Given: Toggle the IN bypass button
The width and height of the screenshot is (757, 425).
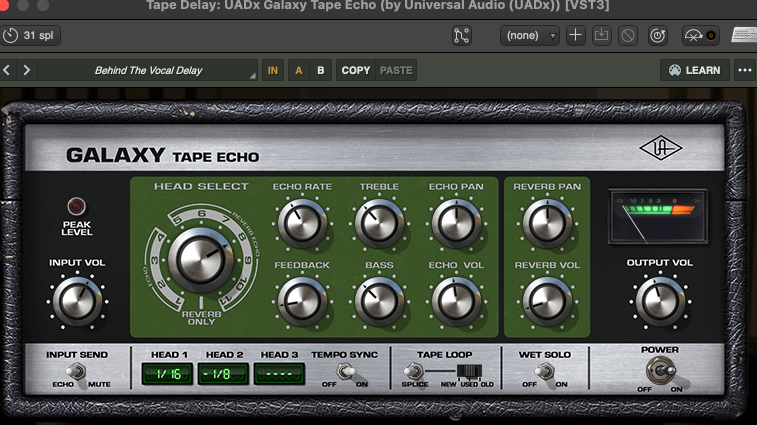Looking at the screenshot, I should tap(273, 70).
